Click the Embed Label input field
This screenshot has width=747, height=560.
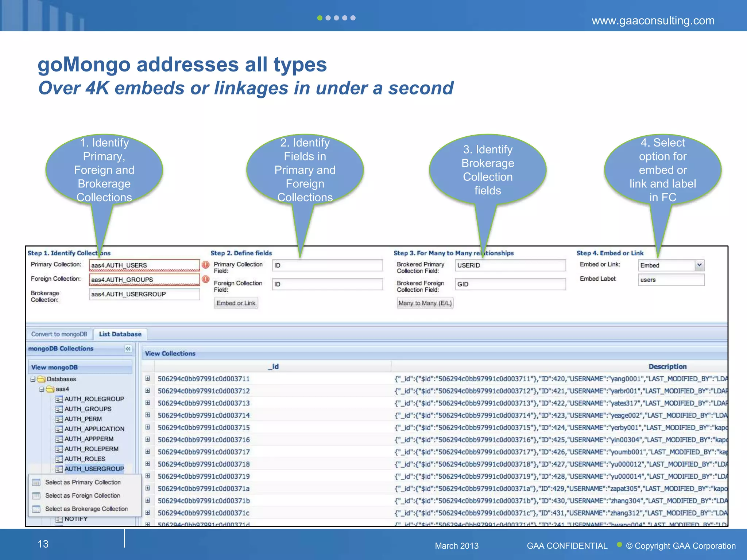click(671, 280)
